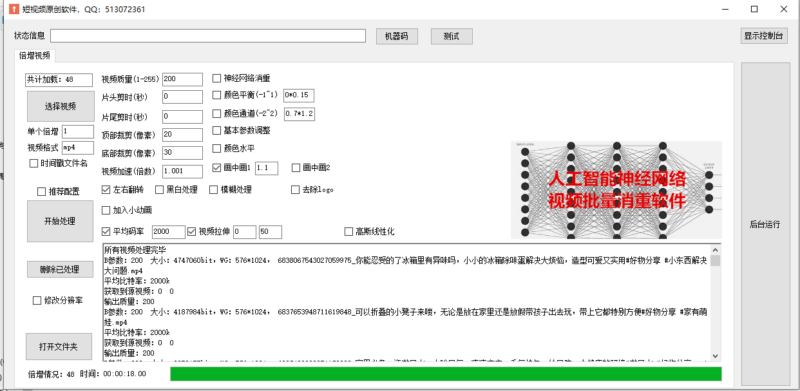Uncheck the 平均码率 checkbox
This screenshot has width=800, height=391.
(x=106, y=232)
